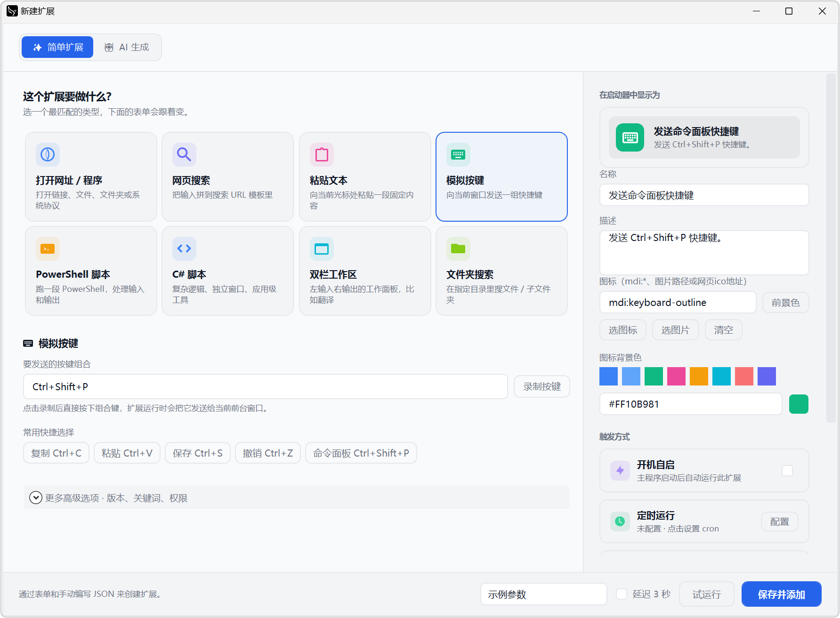The height and width of the screenshot is (618, 840).
Task: Click the 选图片 button
Action: tap(676, 330)
